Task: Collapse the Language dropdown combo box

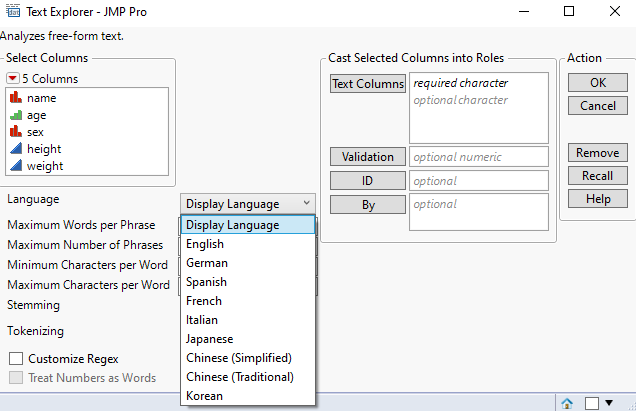Action: pos(248,204)
